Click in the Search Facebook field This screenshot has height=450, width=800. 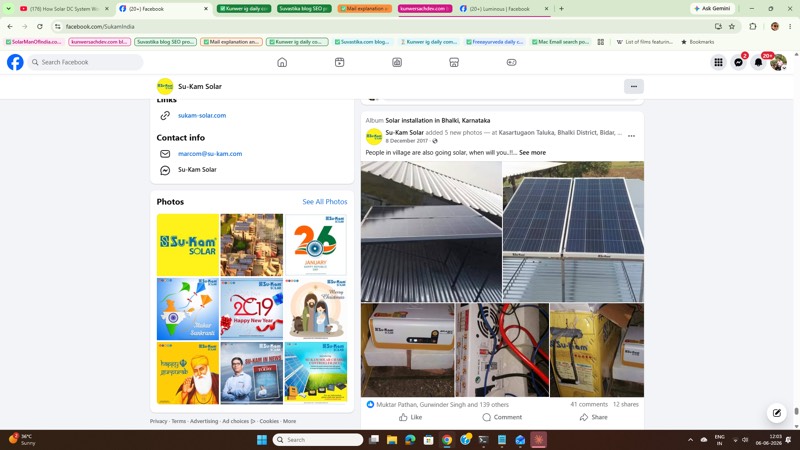(85, 62)
